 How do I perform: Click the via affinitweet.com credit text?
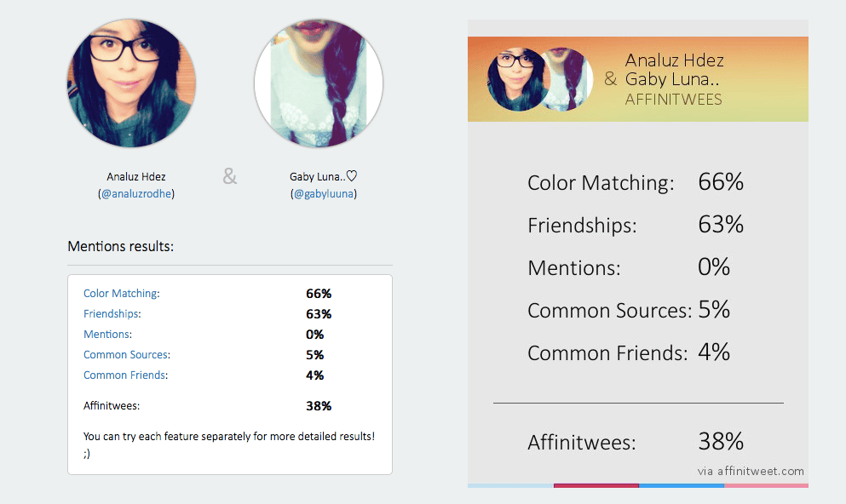click(751, 471)
